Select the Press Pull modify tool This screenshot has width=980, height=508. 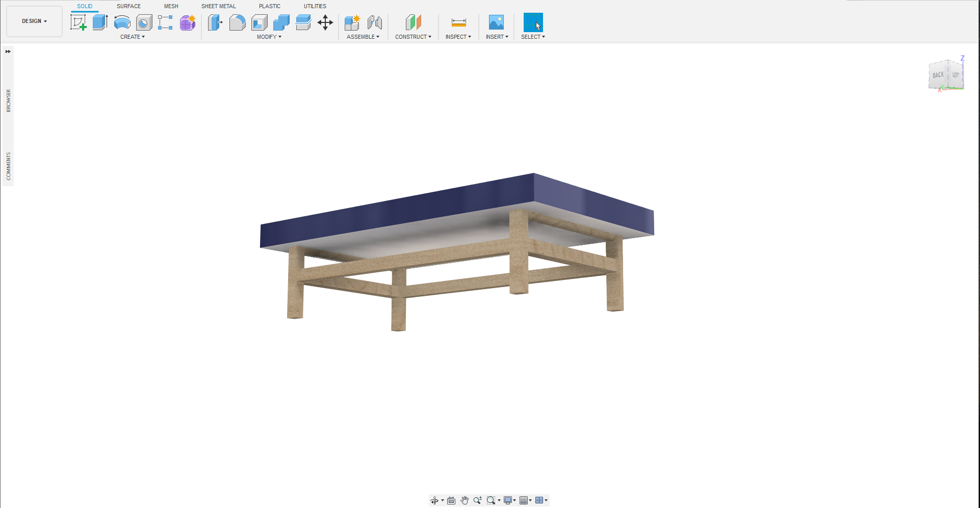tap(215, 23)
